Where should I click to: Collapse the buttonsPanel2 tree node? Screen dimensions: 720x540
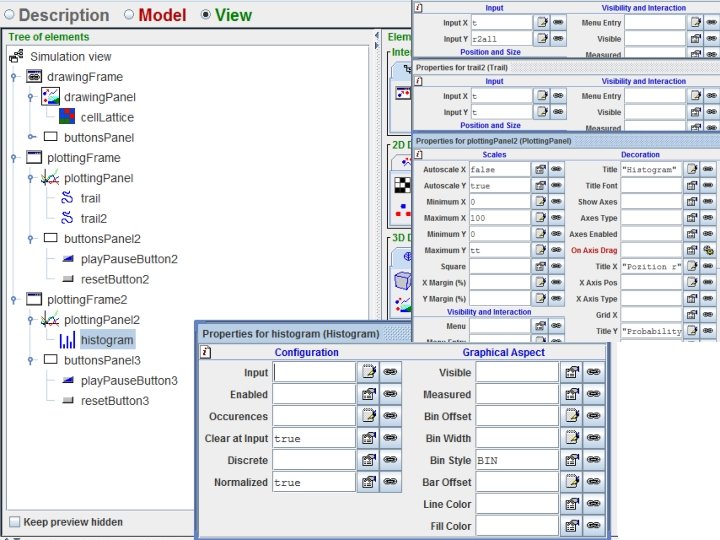[31, 239]
